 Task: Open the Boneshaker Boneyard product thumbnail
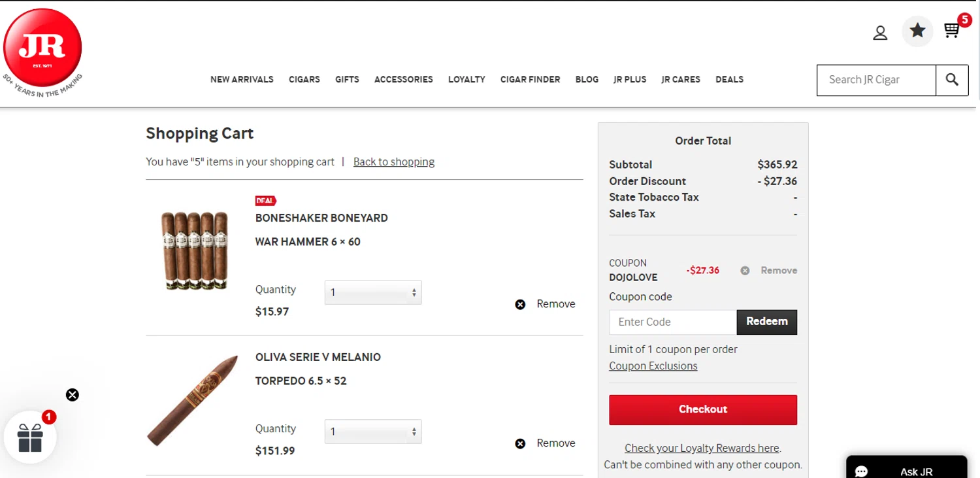(x=194, y=250)
